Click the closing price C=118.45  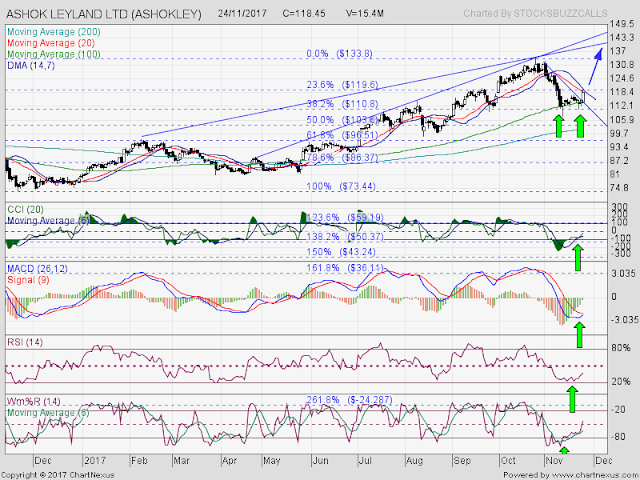click(304, 13)
